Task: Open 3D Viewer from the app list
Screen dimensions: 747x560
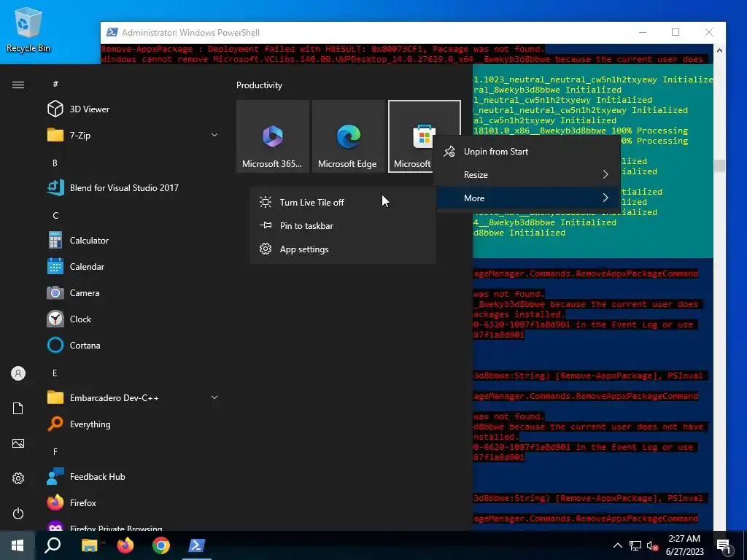Action: [133, 109]
